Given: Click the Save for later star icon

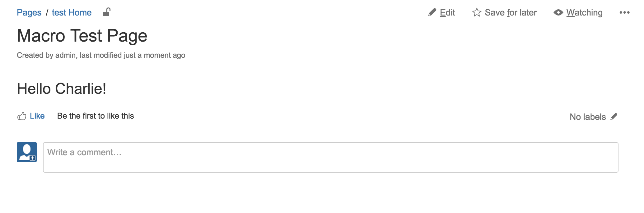Looking at the screenshot, I should click(x=477, y=12).
